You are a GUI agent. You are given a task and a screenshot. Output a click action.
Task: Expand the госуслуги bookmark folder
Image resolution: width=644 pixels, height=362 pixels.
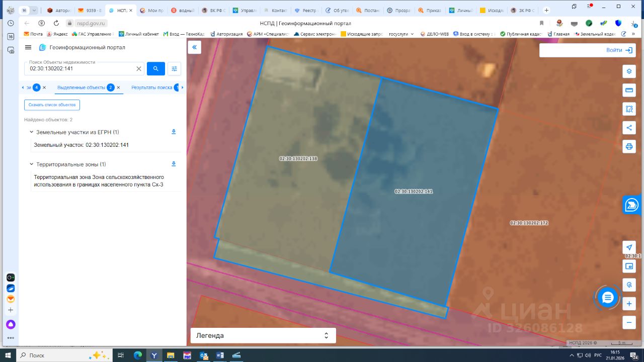click(401, 34)
